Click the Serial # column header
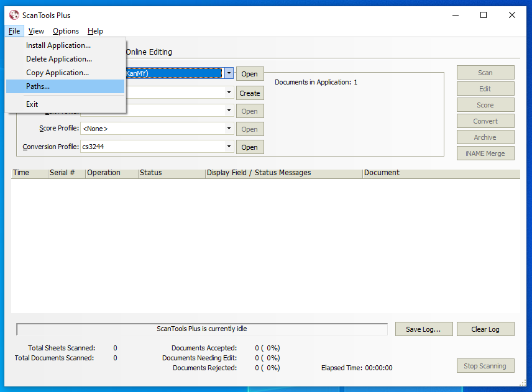The height and width of the screenshot is (392, 532). tap(66, 173)
